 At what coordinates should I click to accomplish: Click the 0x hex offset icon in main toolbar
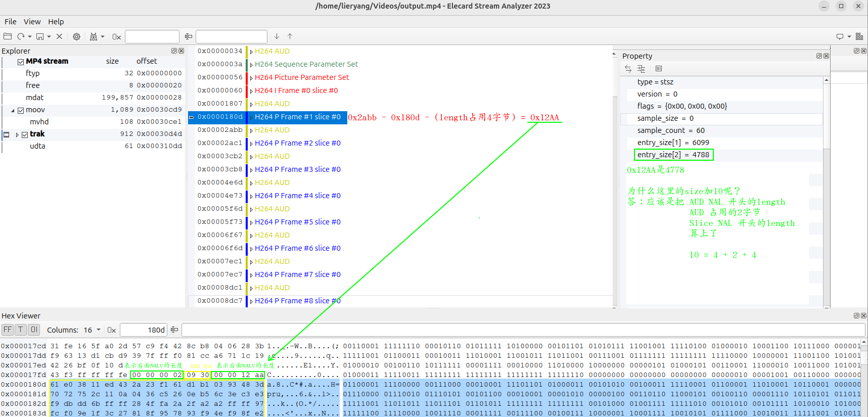coord(117,36)
